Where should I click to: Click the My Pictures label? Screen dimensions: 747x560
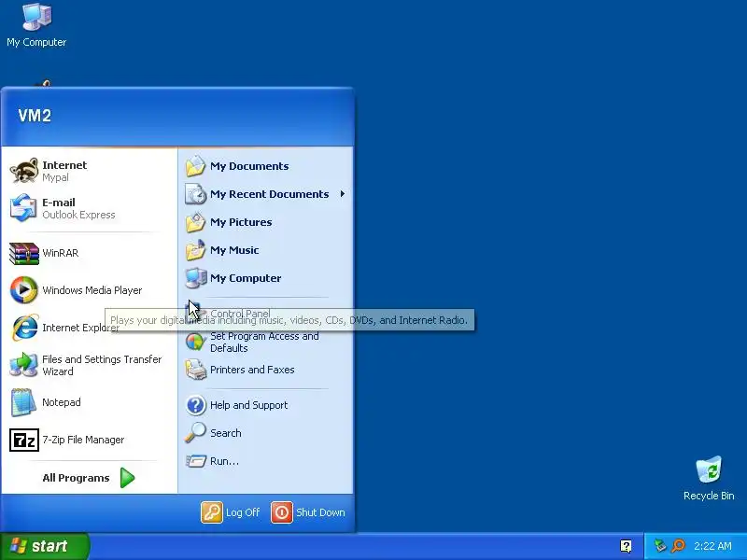[x=241, y=222]
